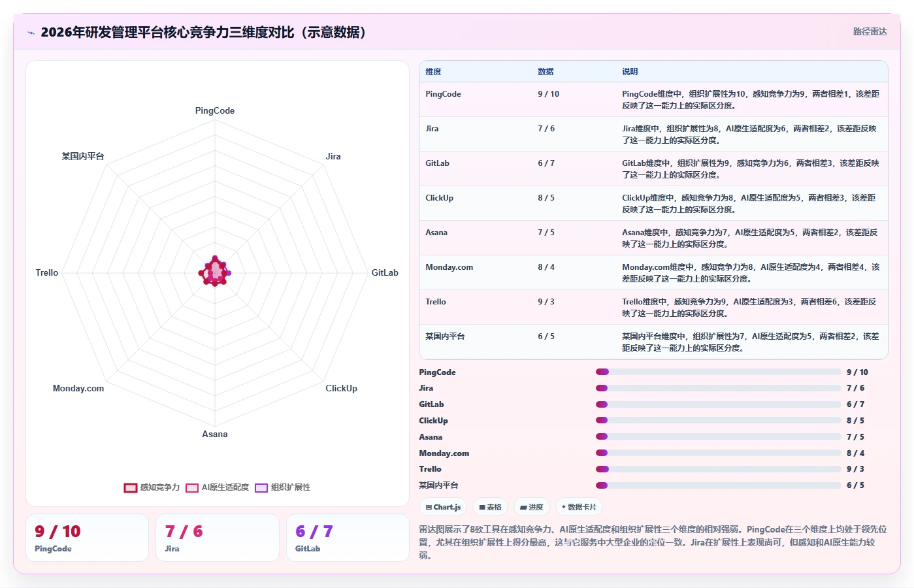Screen dimensions: 914x588
Task: Click the Monday.com progress bar
Action: coord(719,453)
